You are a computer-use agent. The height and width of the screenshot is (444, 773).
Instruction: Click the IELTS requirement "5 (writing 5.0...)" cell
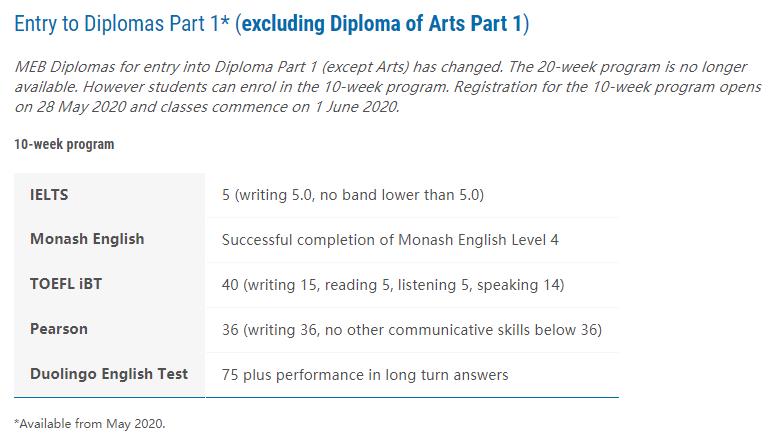click(x=353, y=195)
